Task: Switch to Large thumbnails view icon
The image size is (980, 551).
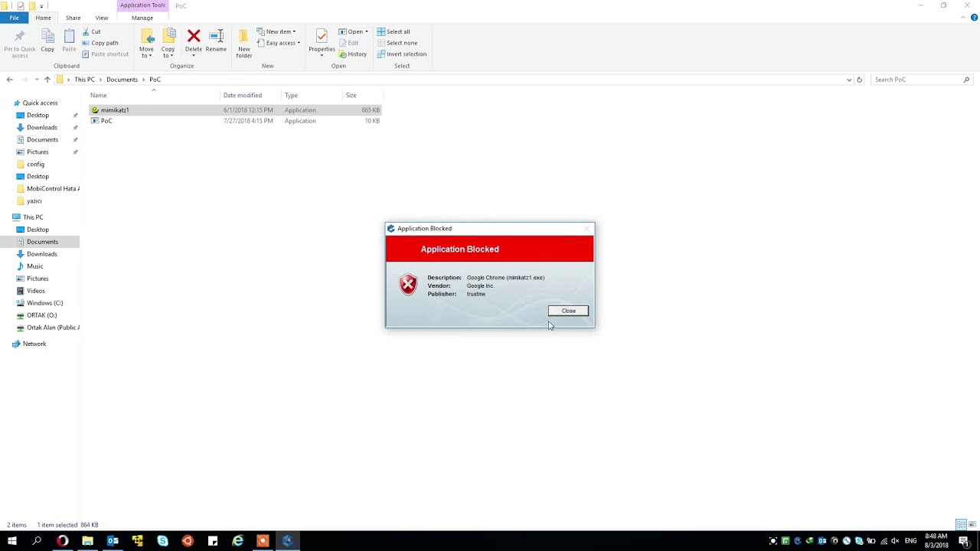Action: [972, 525]
